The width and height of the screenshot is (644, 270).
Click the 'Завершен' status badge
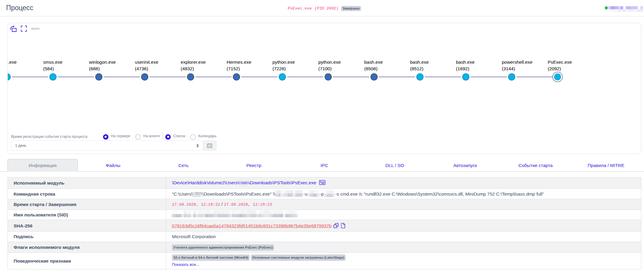click(351, 8)
